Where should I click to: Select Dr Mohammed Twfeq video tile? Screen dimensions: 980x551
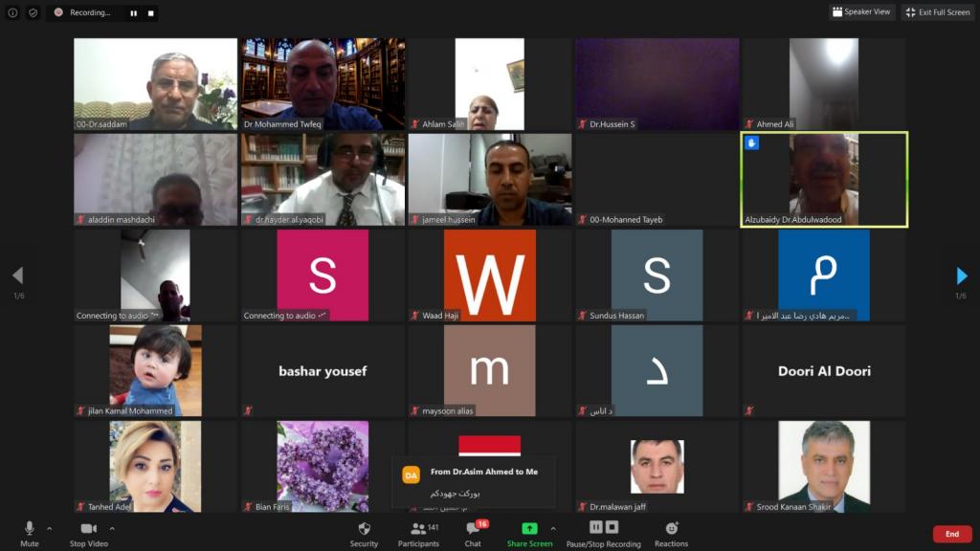tap(323, 83)
